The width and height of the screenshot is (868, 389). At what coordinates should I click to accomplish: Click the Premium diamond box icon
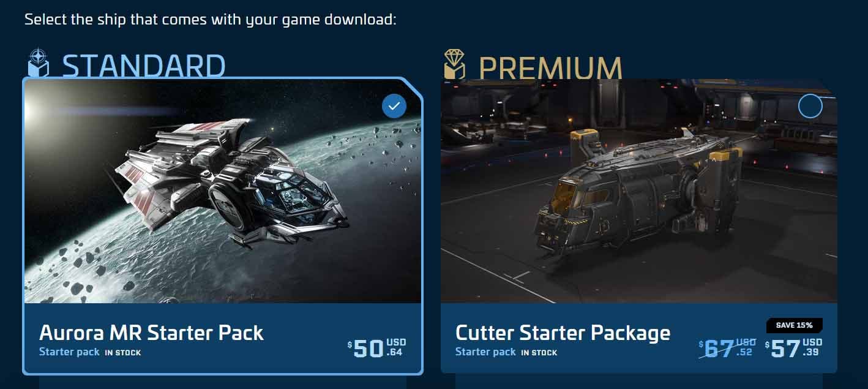tap(454, 65)
